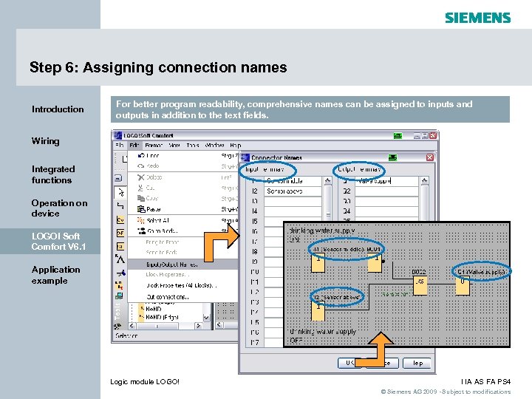532x399 pixels.
Task: Select NAND in the block tree
Action: tap(153, 309)
